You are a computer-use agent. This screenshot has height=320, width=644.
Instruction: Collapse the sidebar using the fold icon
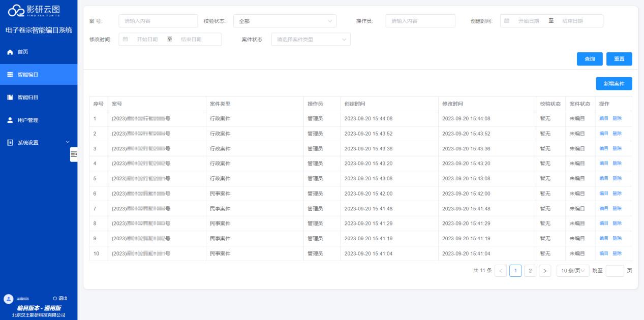coord(74,153)
